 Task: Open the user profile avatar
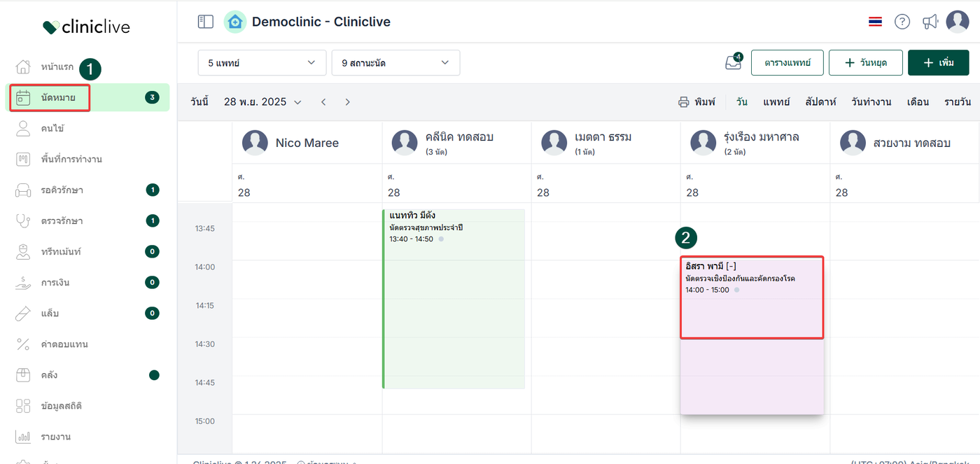tap(957, 22)
